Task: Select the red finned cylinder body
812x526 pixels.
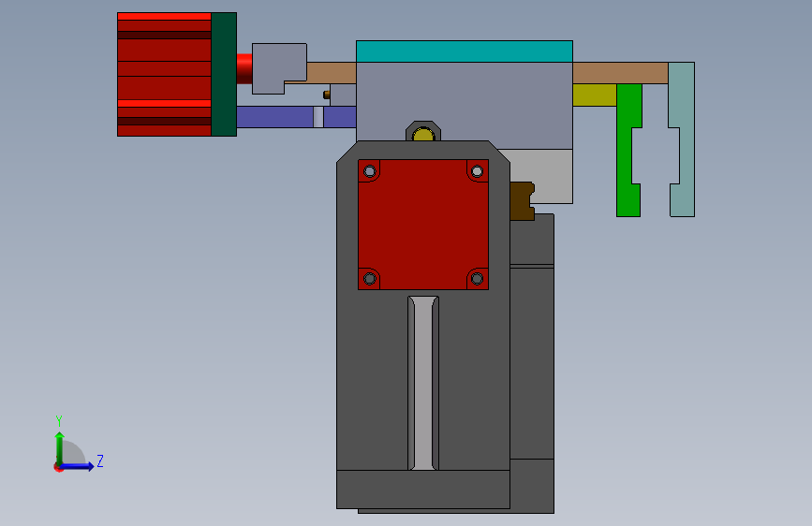Action: (164, 75)
